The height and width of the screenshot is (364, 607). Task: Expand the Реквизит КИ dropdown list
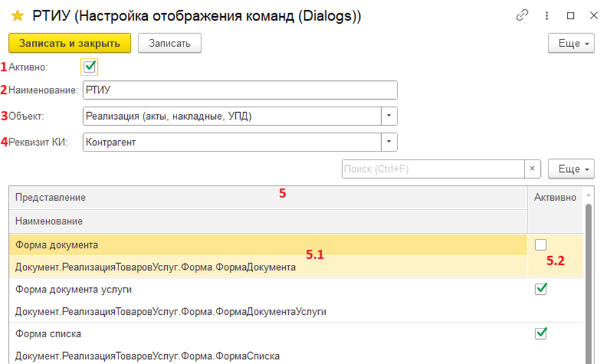[389, 142]
